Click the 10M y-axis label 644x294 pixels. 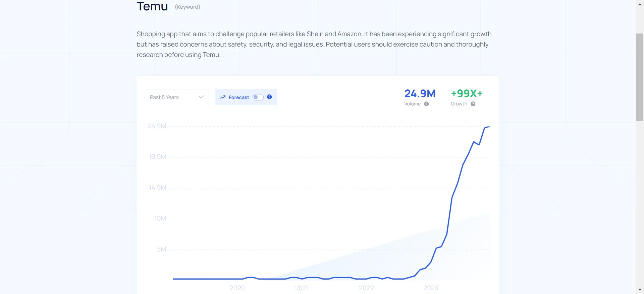click(x=160, y=218)
